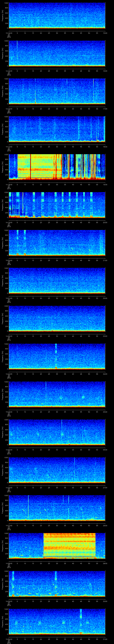Select the 14:30:00 start time label

point(9,639)
